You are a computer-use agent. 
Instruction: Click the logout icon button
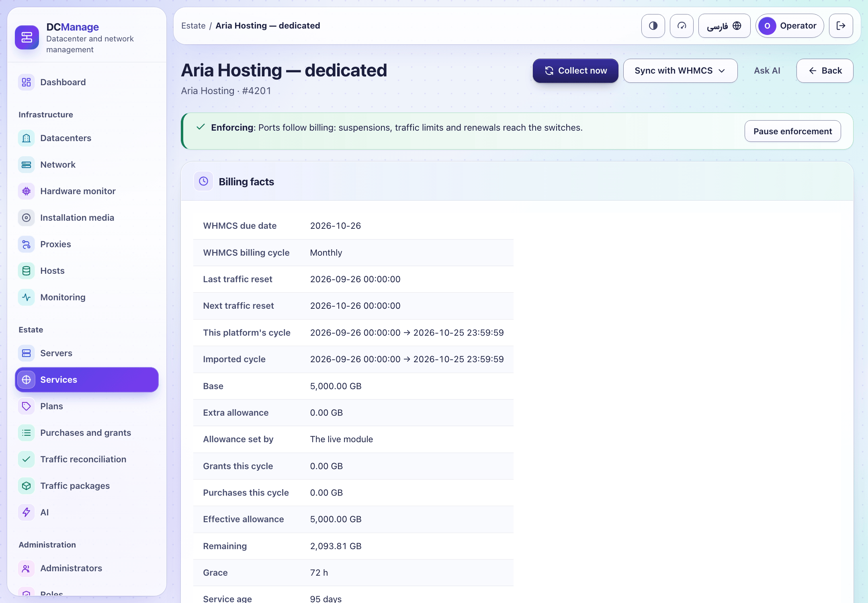pos(841,26)
